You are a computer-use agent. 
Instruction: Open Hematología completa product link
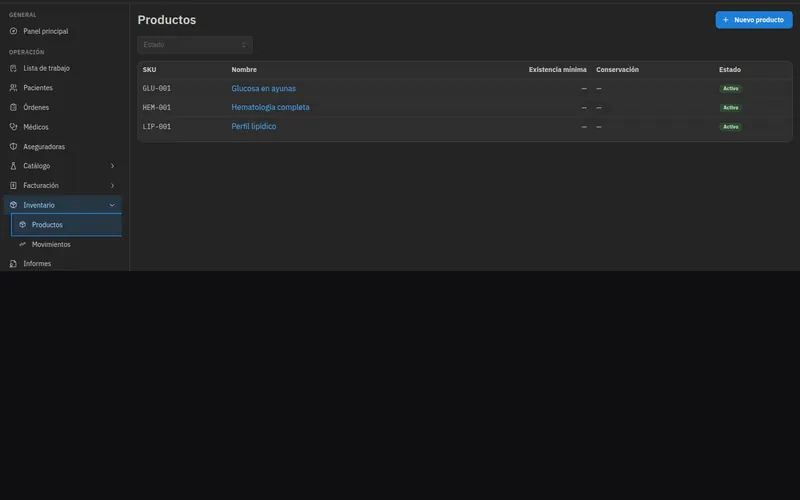pos(270,107)
